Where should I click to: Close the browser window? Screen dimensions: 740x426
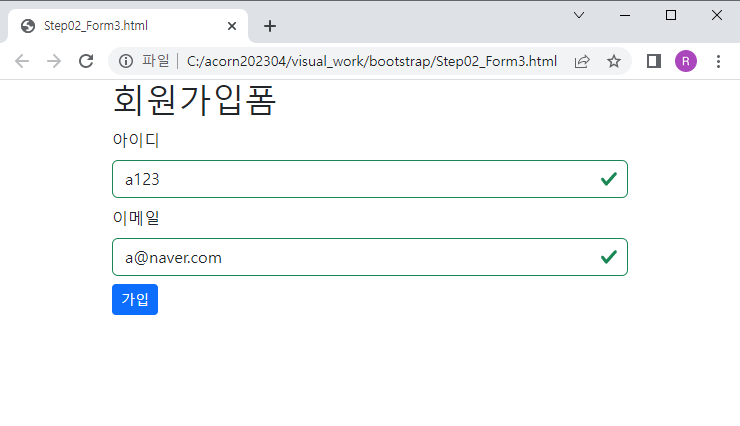click(716, 15)
